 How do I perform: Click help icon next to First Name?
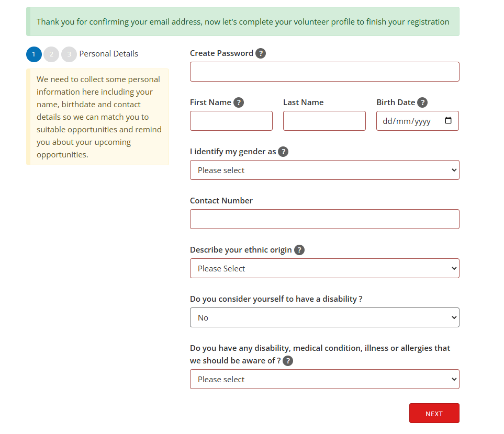click(239, 102)
